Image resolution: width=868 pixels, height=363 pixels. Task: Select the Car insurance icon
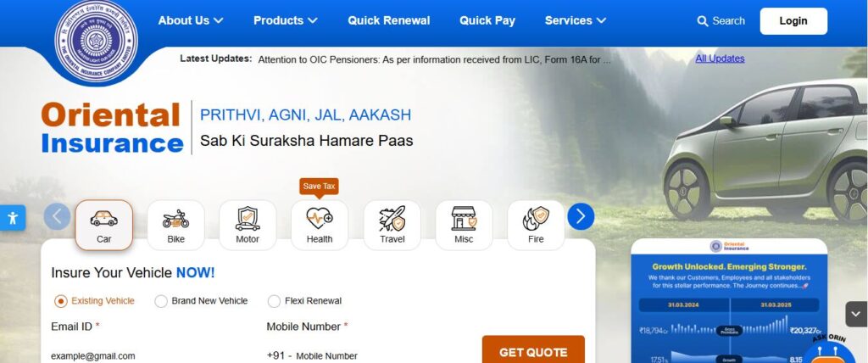pos(104,225)
